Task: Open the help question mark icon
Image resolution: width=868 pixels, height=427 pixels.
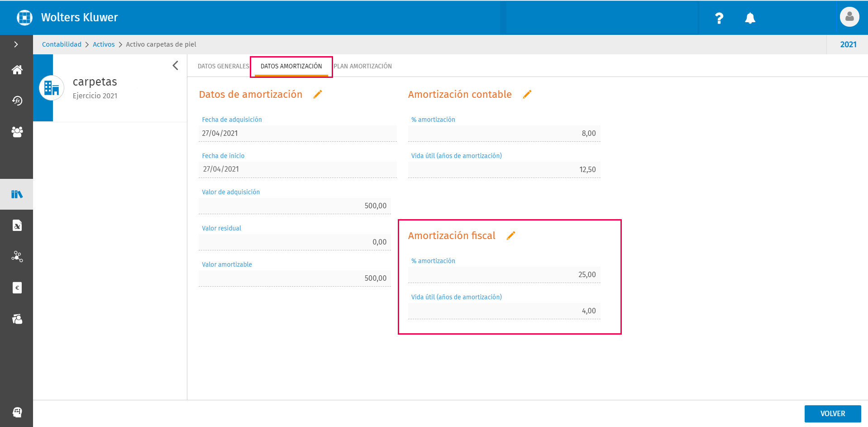Action: coord(719,18)
